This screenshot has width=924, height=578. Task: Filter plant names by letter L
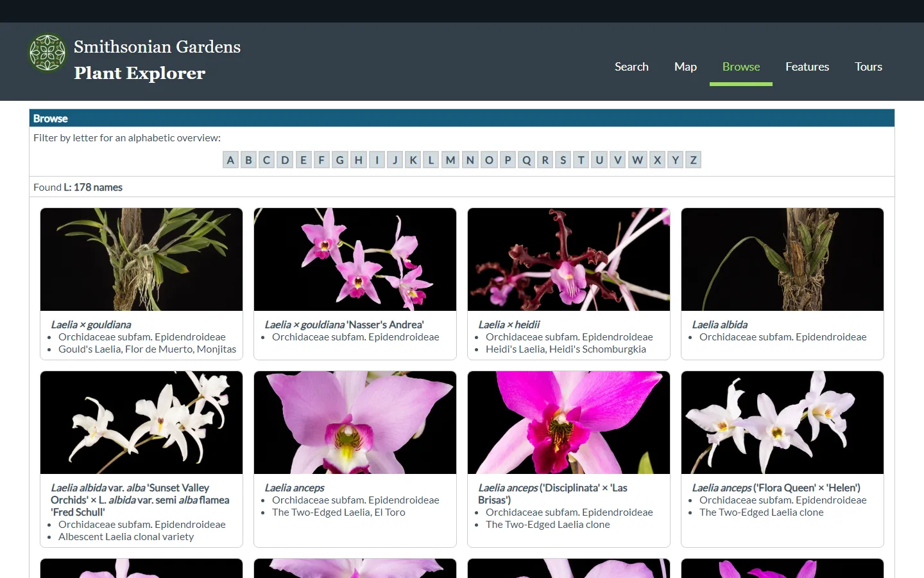click(x=431, y=160)
